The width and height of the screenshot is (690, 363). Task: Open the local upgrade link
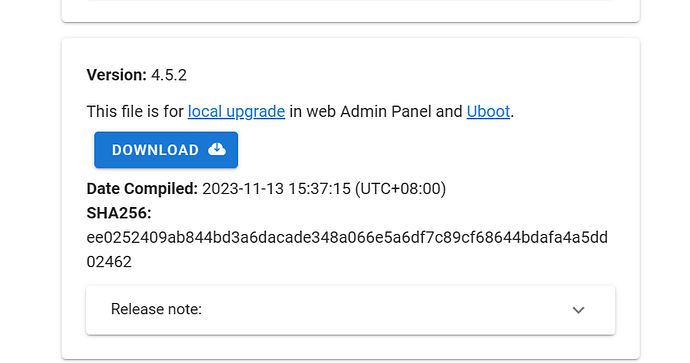point(236,112)
